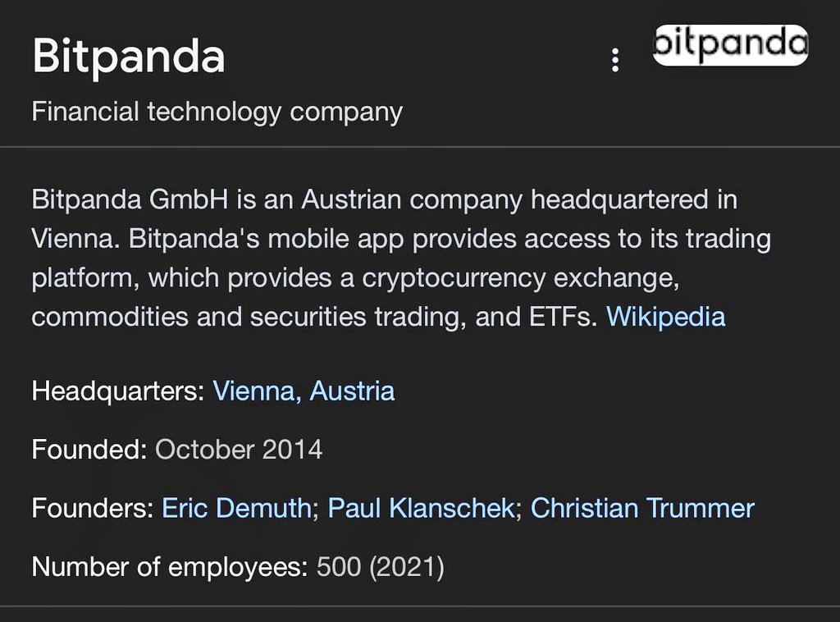Click the 'Headquarters:' label
The image size is (840, 622).
117,391
